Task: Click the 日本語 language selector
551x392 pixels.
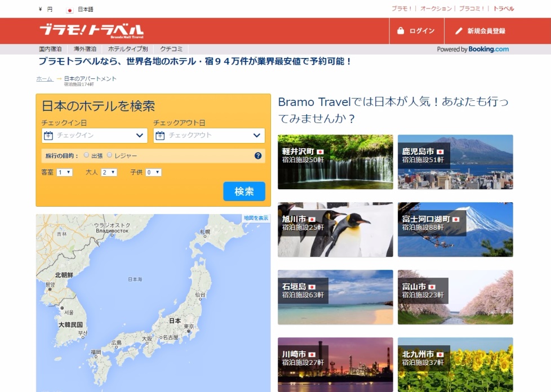Action: pos(86,10)
